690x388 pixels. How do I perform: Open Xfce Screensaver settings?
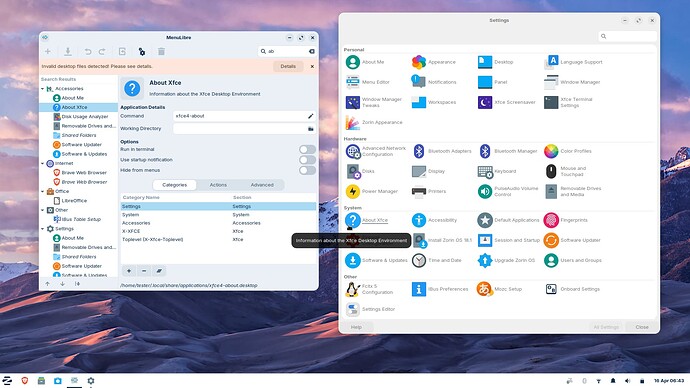pyautogui.click(x=507, y=102)
